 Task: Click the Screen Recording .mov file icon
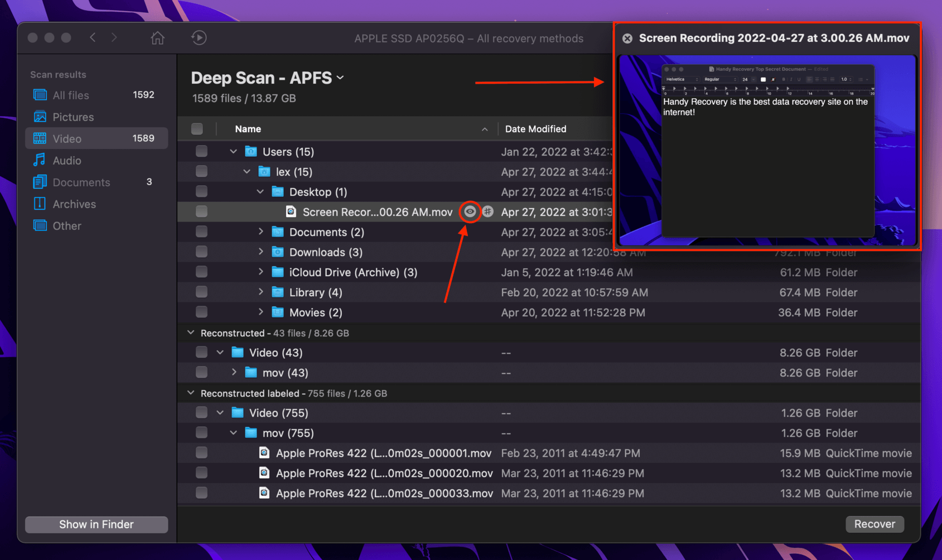[291, 212]
